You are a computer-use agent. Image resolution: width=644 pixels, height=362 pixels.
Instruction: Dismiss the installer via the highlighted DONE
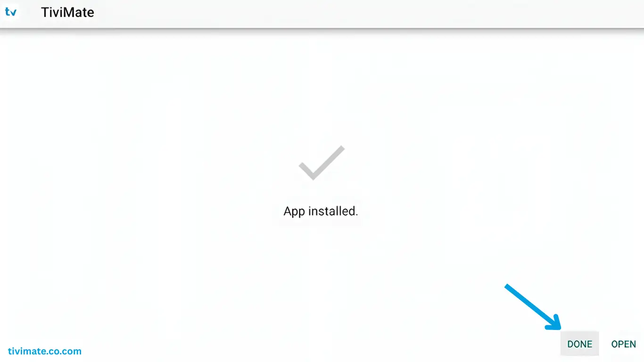pos(579,344)
